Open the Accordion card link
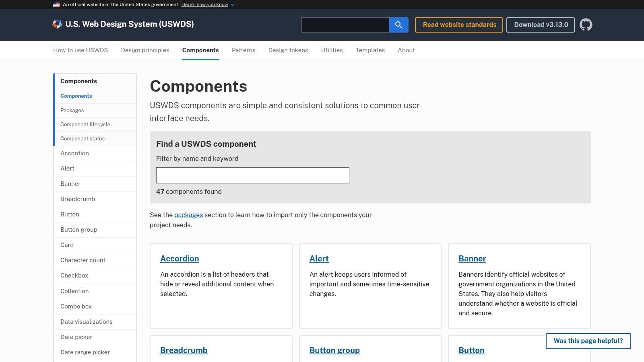This screenshot has width=644, height=362. tap(180, 259)
